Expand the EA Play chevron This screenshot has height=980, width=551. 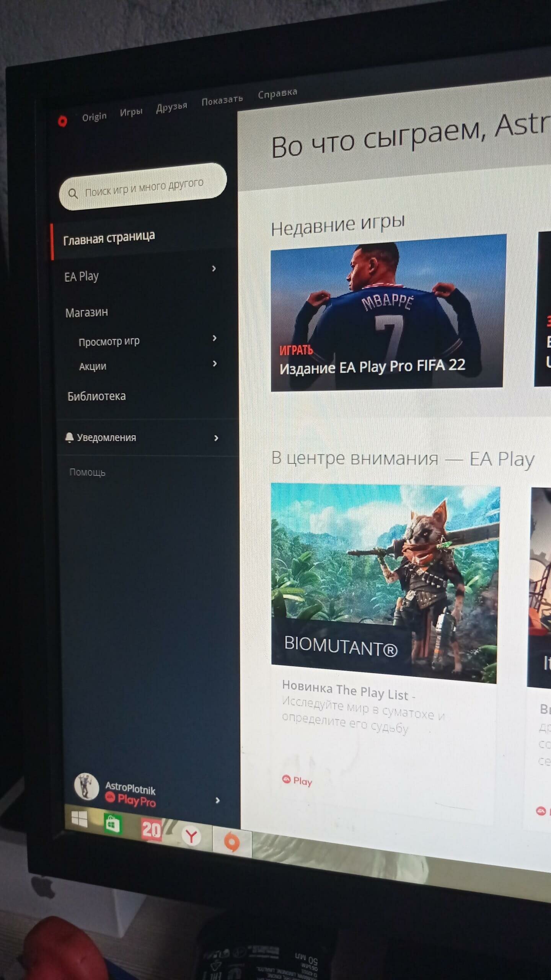214,269
